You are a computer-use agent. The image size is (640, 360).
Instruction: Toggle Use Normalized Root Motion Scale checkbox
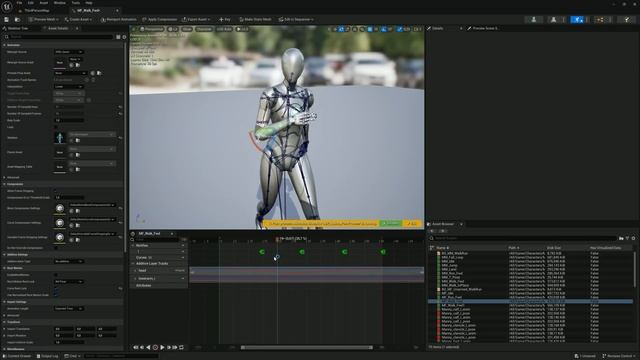click(x=56, y=295)
